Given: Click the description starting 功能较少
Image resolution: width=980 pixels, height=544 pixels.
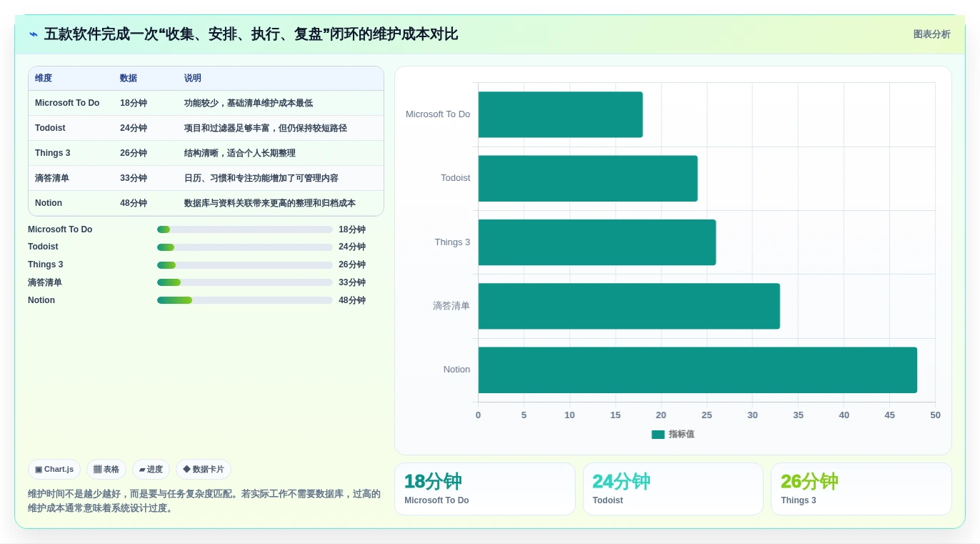Looking at the screenshot, I should coord(249,103).
